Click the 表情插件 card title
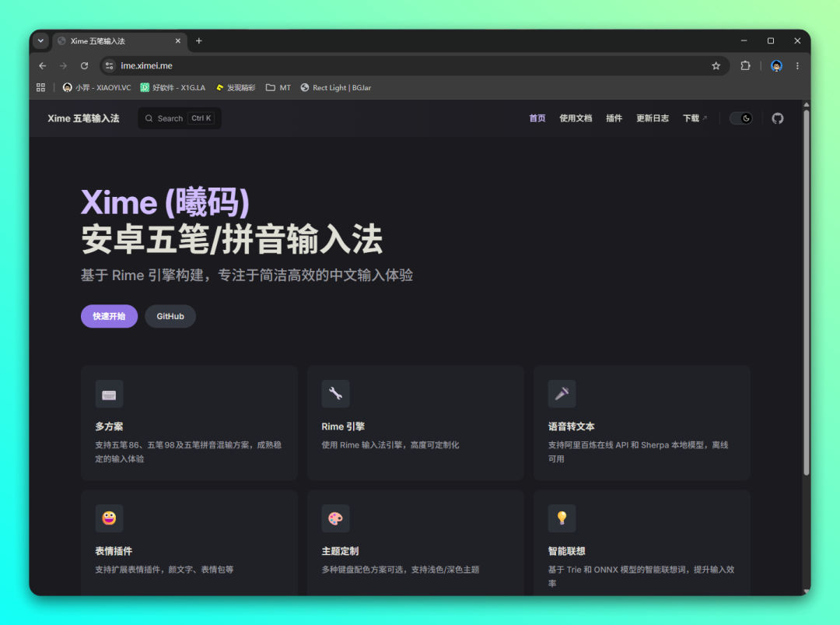 click(x=114, y=551)
